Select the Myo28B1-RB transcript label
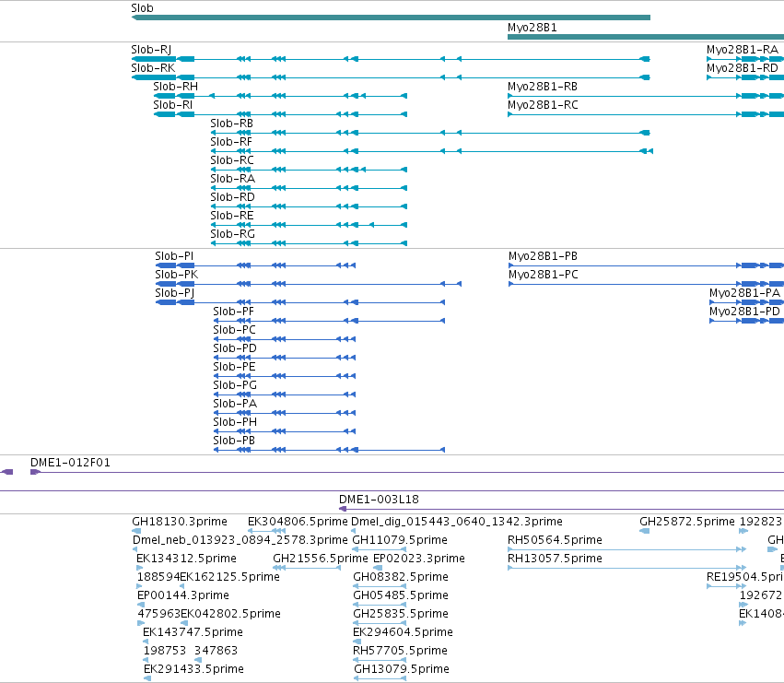The image size is (784, 683). pos(543,87)
